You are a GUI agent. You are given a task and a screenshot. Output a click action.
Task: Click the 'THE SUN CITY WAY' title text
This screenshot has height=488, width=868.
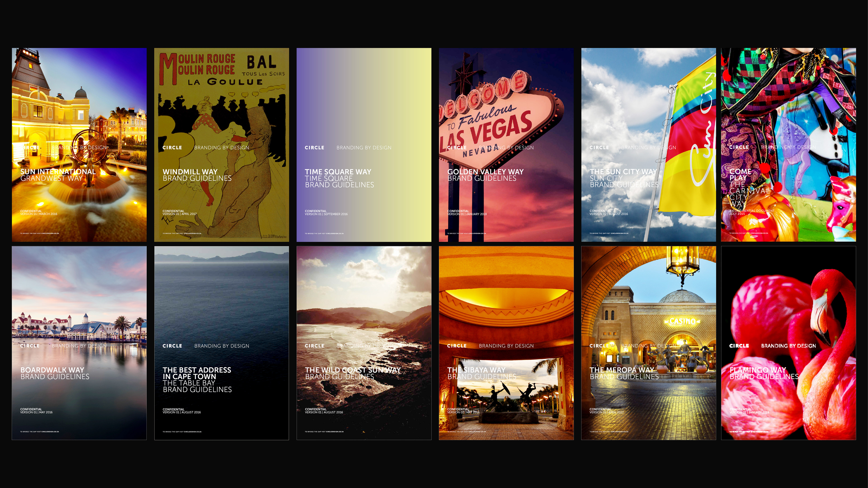[623, 172]
